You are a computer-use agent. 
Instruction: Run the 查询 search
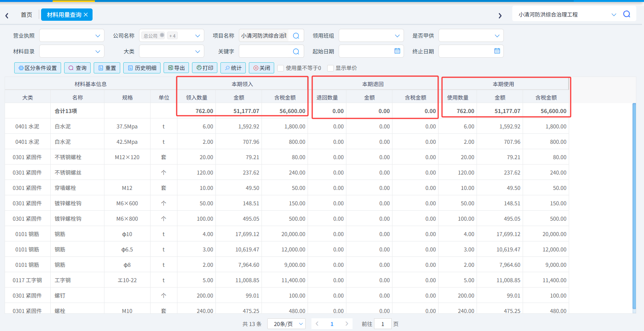tap(78, 68)
